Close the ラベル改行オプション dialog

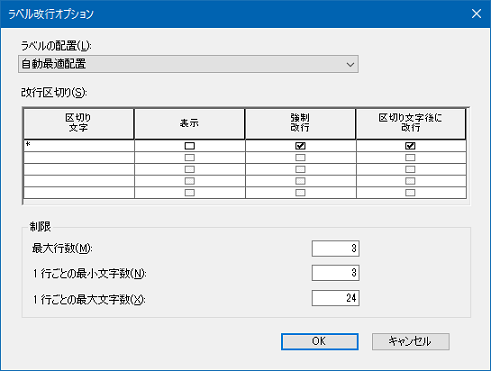pos(476,14)
